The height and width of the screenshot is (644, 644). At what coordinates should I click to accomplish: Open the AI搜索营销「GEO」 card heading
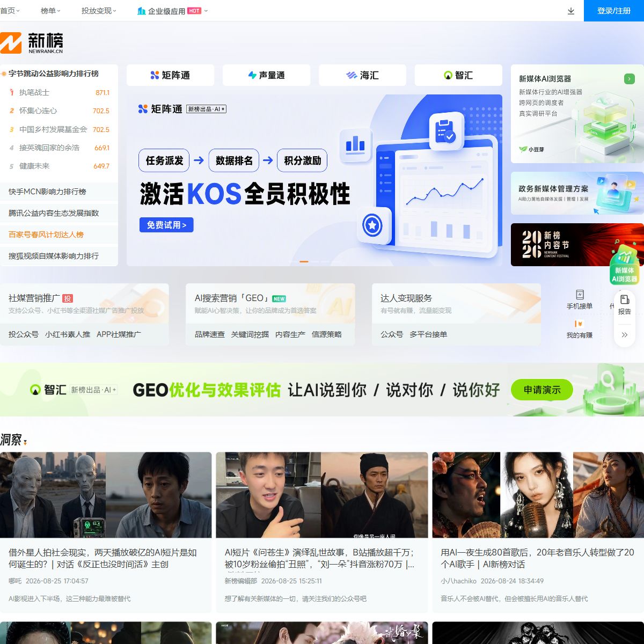tap(232, 298)
